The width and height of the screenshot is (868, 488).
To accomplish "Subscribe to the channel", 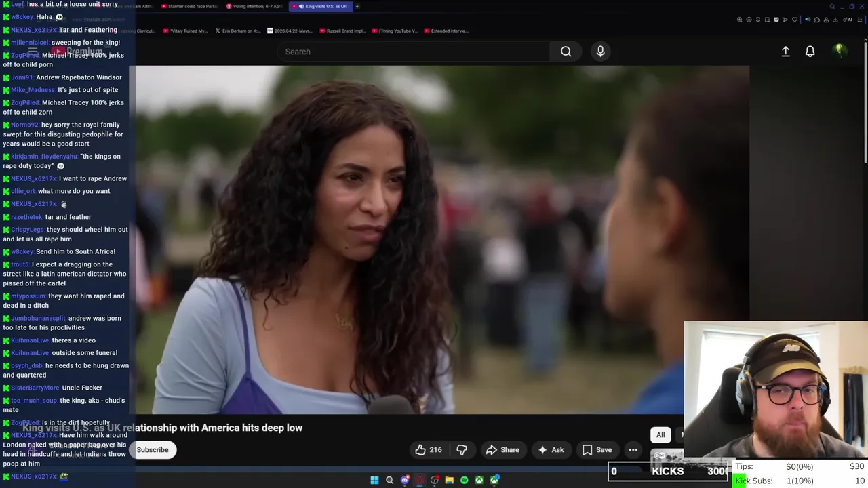I will (x=153, y=450).
